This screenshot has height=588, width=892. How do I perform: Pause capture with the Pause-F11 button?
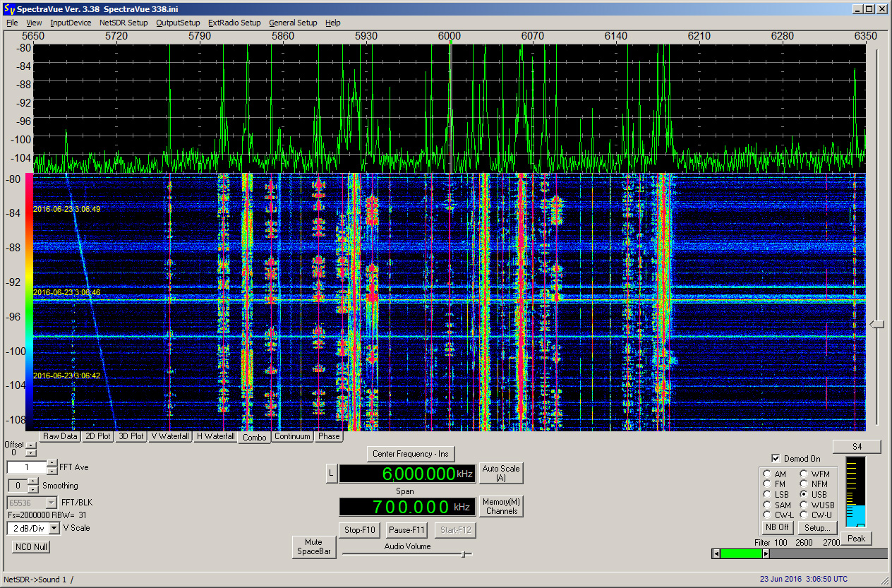(407, 530)
